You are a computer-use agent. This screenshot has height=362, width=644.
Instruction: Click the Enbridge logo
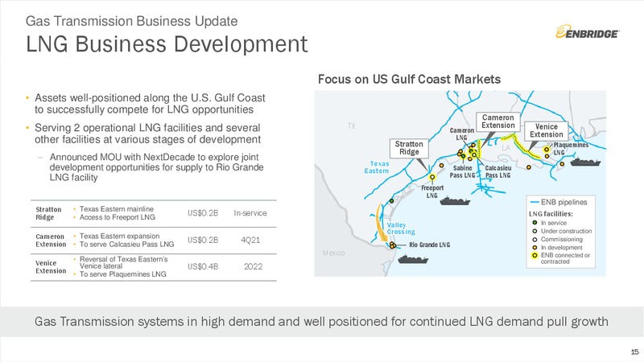coord(588,32)
